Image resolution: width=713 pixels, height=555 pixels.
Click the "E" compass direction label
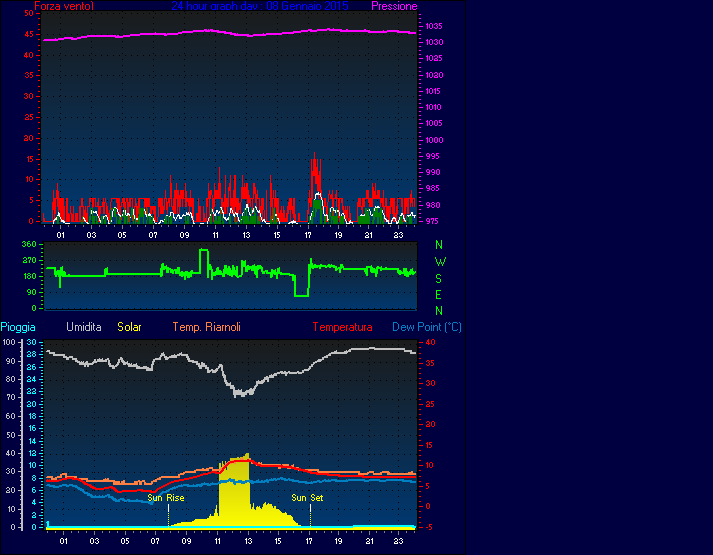[438, 295]
